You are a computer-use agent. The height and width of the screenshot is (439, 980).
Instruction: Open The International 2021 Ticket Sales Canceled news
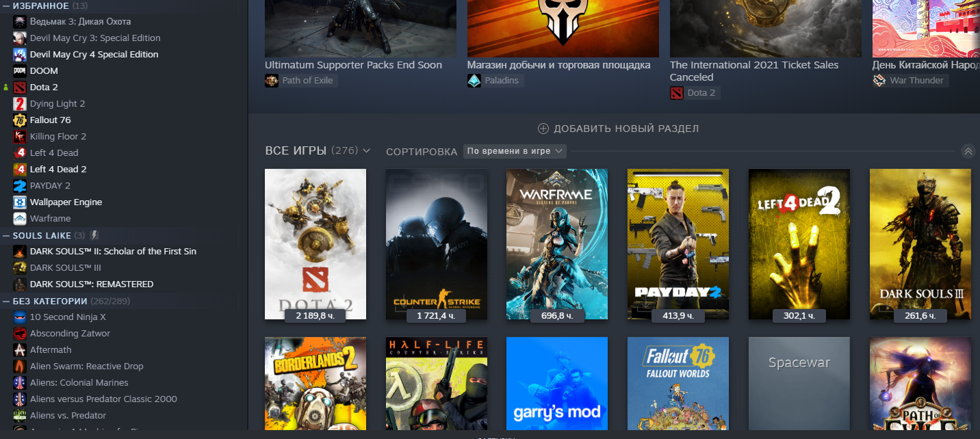tap(754, 71)
